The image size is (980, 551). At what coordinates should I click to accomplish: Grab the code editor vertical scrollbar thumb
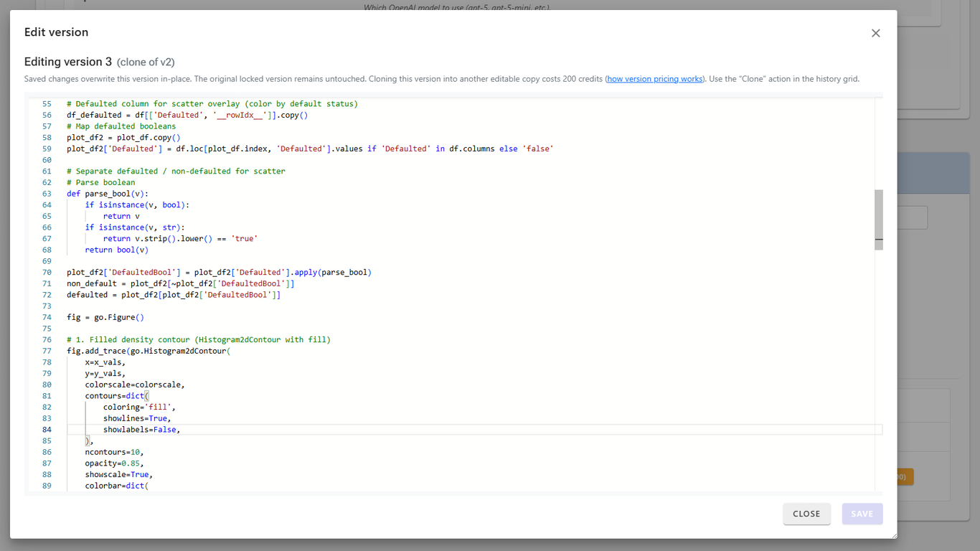tap(879, 220)
